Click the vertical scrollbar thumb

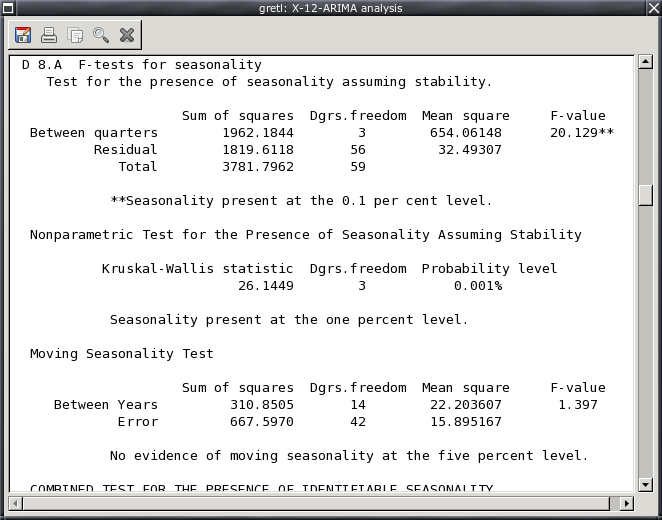coord(645,195)
